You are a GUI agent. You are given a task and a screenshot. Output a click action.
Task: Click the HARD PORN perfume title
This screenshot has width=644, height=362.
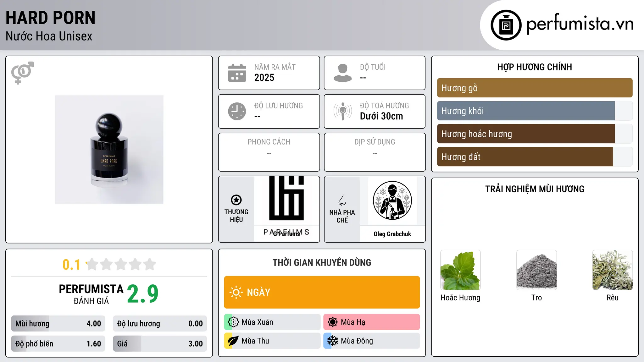(50, 18)
